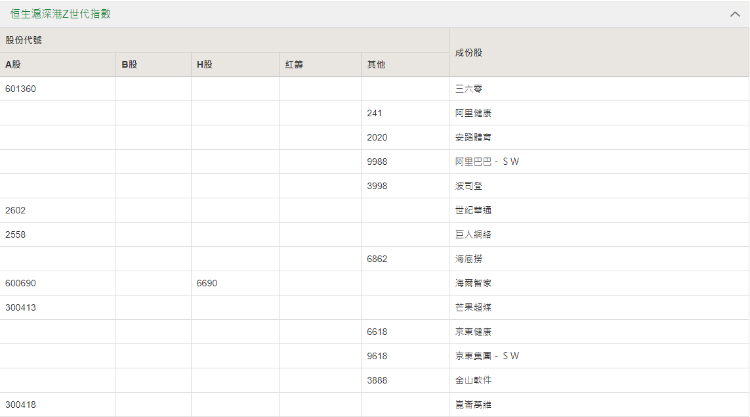Click the H股 column header
750x417 pixels.
pyautogui.click(x=205, y=65)
